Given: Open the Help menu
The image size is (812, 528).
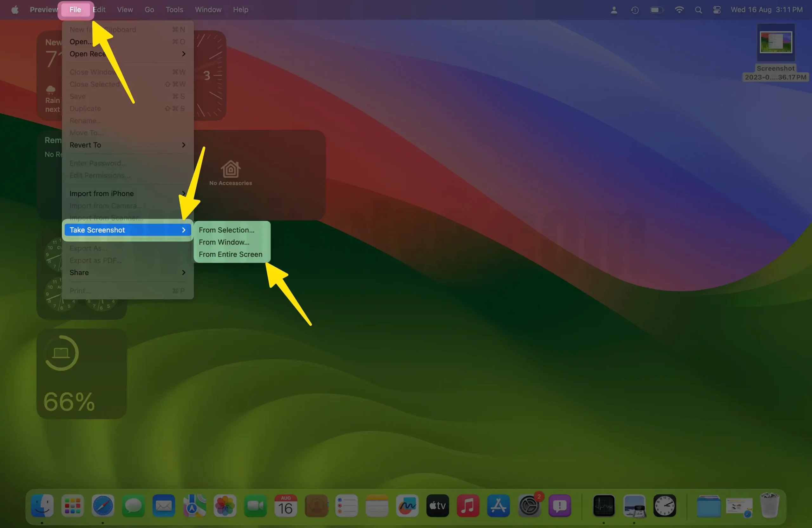Looking at the screenshot, I should (240, 10).
